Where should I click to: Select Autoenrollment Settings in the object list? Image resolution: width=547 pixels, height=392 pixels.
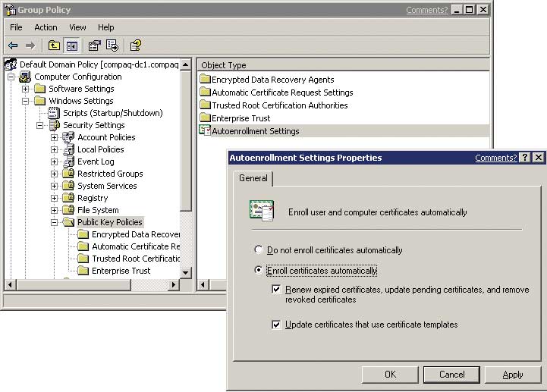click(255, 131)
